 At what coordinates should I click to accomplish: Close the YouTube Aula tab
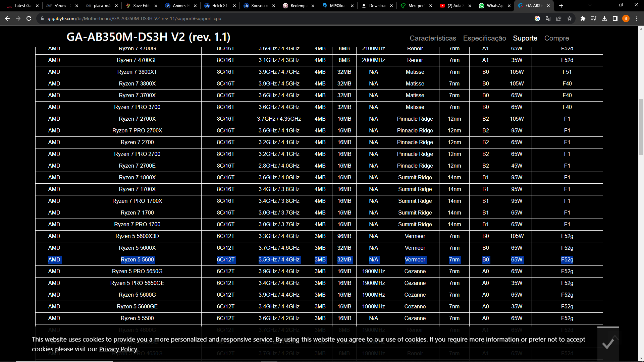click(x=470, y=6)
